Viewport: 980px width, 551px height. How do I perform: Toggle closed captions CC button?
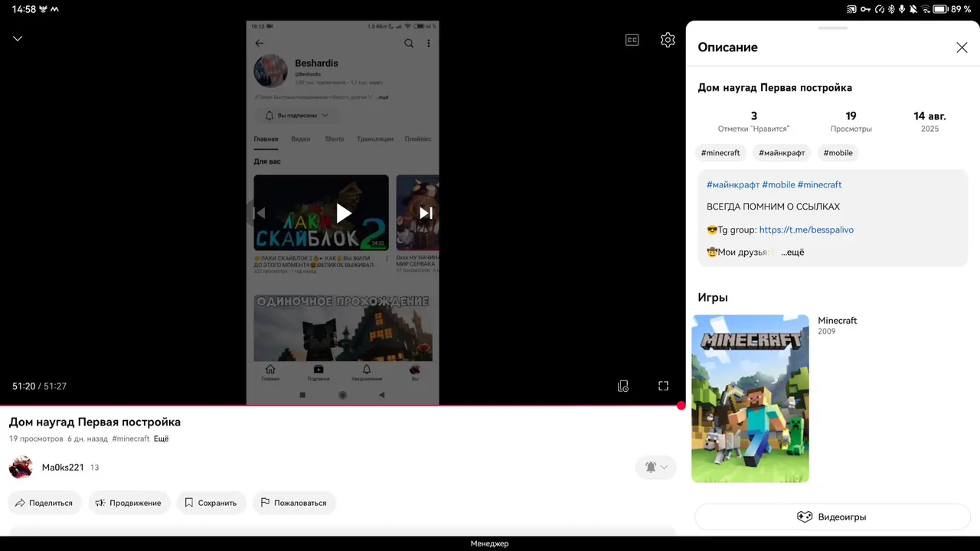coord(632,40)
